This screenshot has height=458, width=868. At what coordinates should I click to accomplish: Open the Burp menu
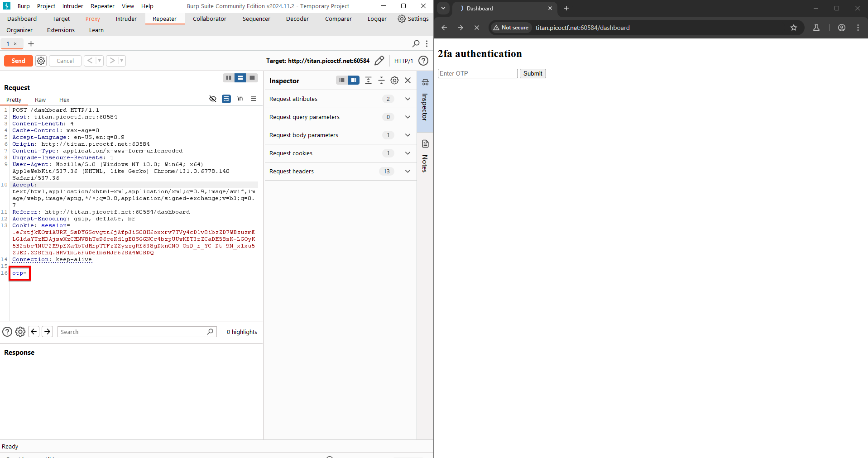click(24, 6)
